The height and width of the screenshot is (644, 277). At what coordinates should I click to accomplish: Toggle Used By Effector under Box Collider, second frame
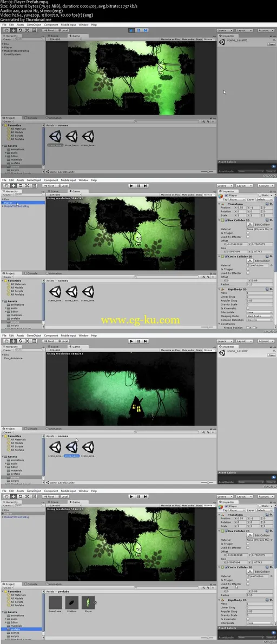(x=248, y=237)
